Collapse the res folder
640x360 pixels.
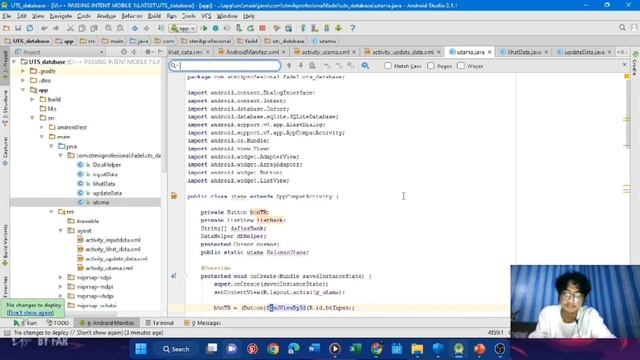pyautogui.click(x=51, y=212)
